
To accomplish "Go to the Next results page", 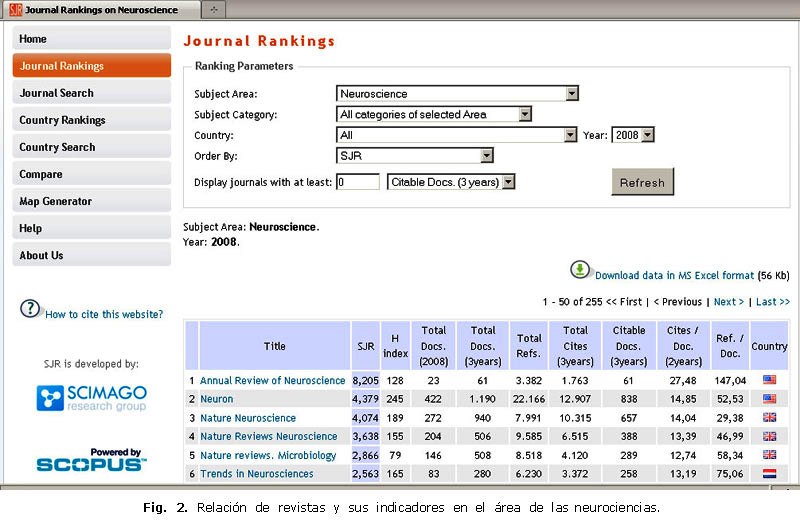I will [x=727, y=301].
